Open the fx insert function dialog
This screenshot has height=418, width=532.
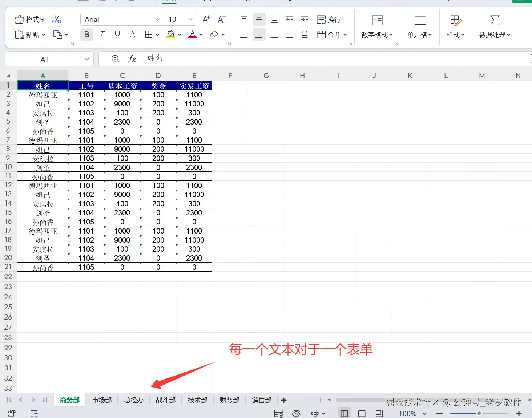(x=132, y=59)
